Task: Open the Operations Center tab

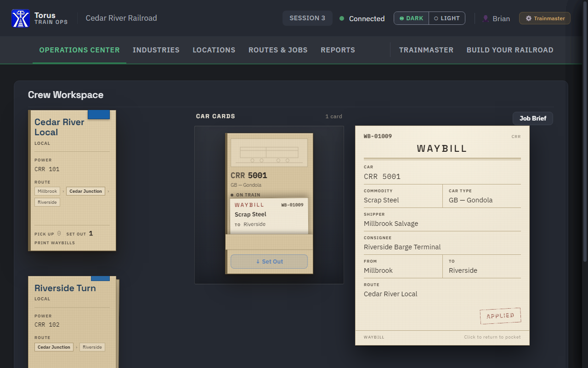Action: point(79,50)
